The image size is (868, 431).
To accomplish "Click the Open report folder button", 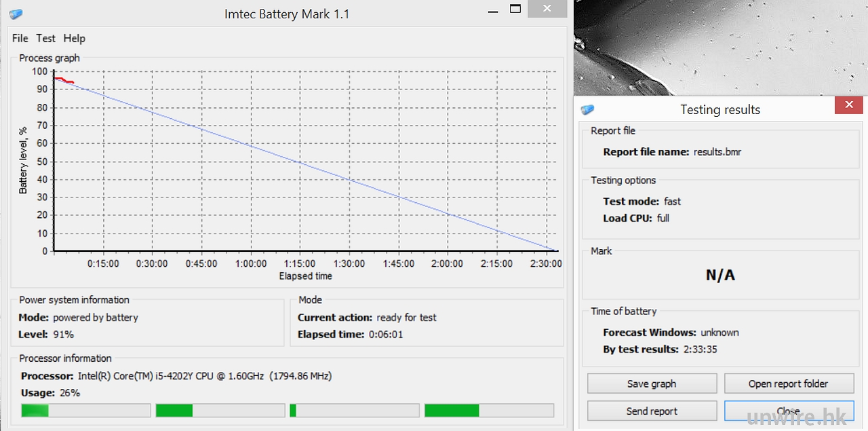I will [788, 383].
